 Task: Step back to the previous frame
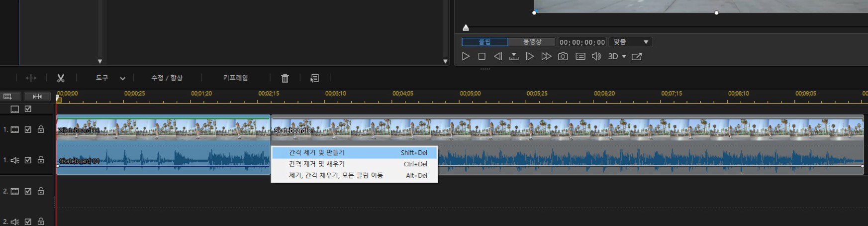point(497,57)
